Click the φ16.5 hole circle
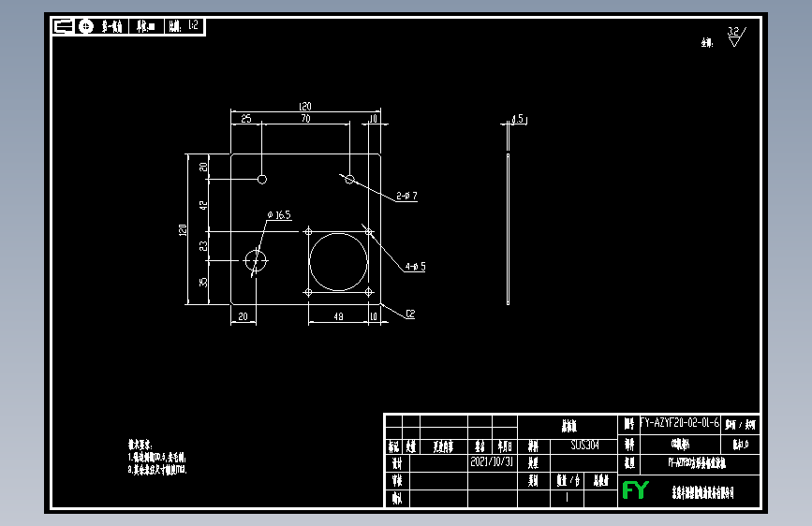The image size is (812, 526). point(256,260)
